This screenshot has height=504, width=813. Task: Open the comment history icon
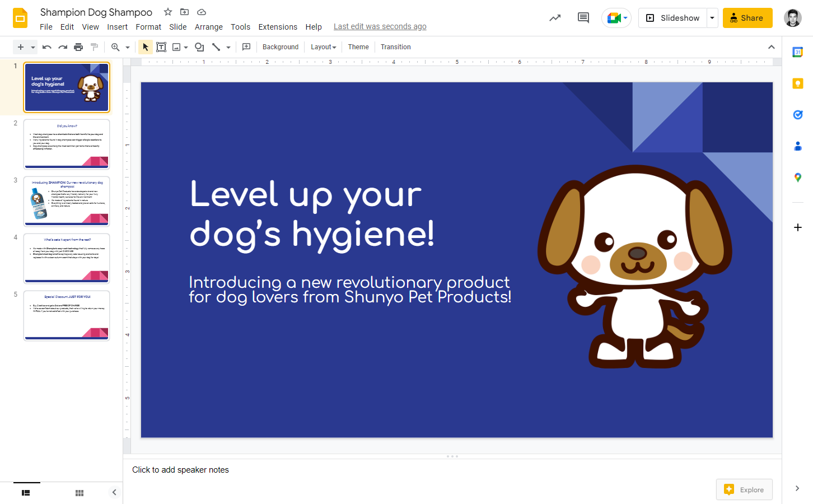pyautogui.click(x=583, y=18)
